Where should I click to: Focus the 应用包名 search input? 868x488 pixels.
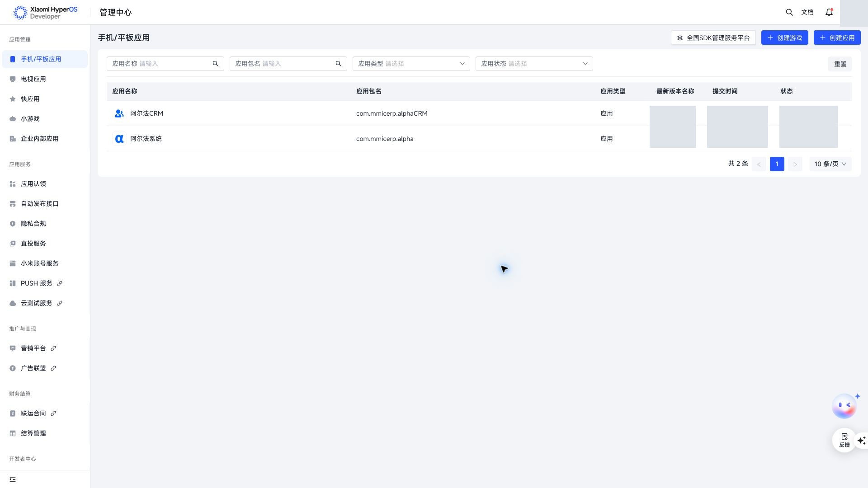(x=288, y=64)
